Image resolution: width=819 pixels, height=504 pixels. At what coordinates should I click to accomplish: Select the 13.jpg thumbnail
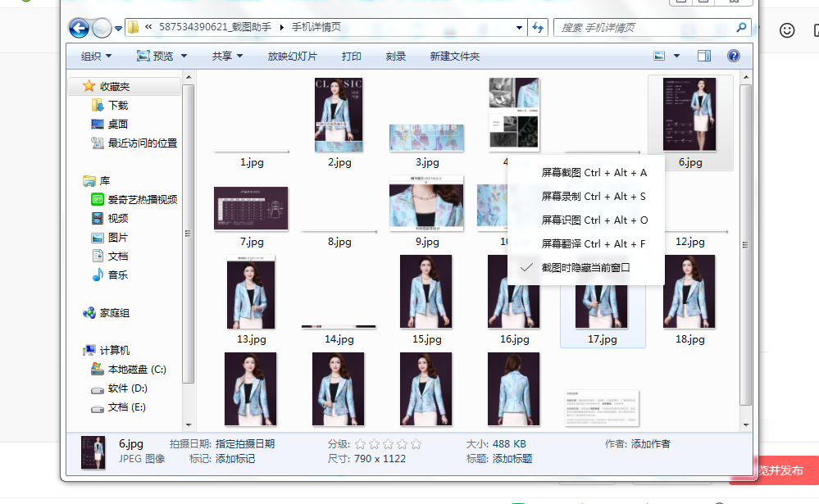(251, 299)
